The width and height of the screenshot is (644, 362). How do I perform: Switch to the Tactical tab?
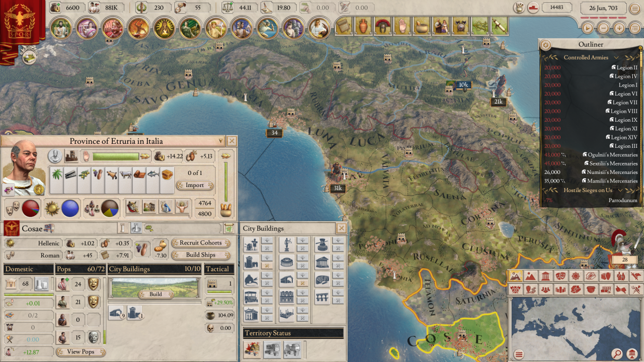click(x=219, y=269)
